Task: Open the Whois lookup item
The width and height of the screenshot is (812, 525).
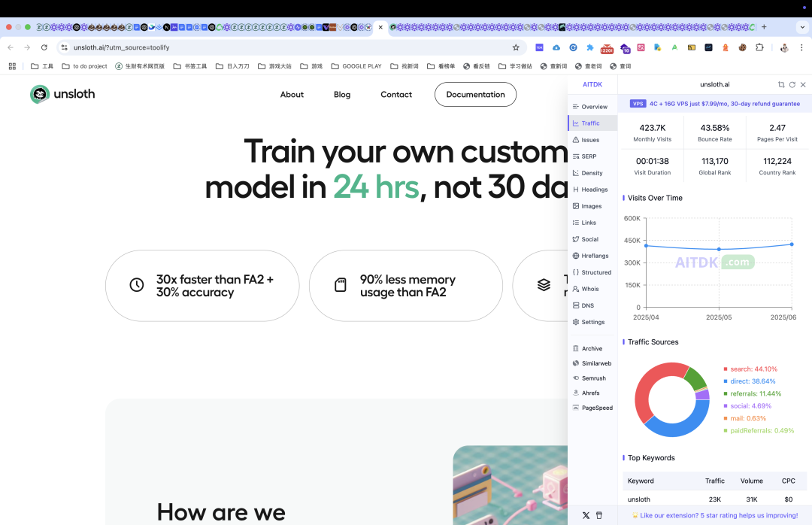Action: [x=592, y=289]
